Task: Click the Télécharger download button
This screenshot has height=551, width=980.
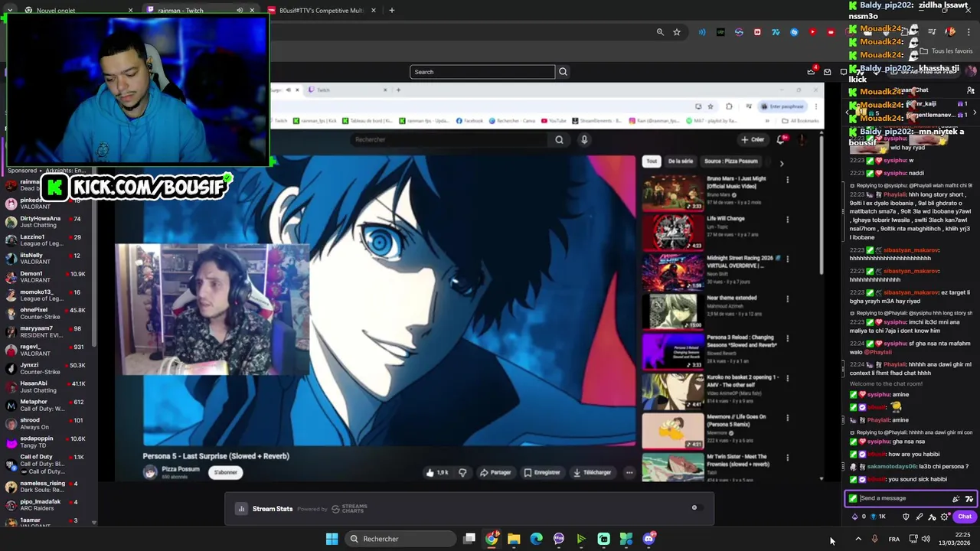Action: coord(593,472)
